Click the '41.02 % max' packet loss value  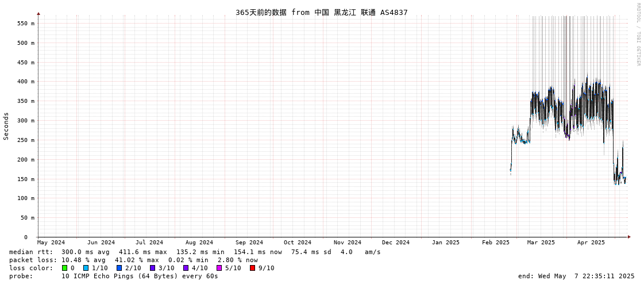pyautogui.click(x=137, y=260)
